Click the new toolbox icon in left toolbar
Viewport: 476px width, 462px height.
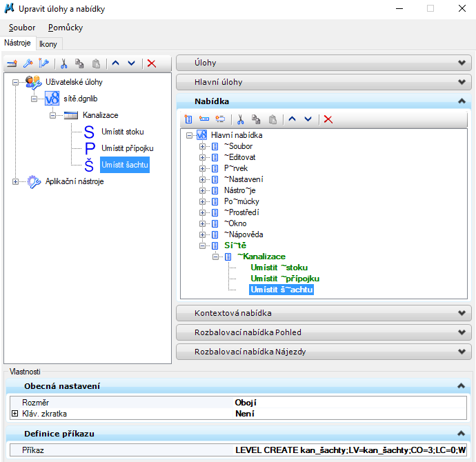point(12,63)
